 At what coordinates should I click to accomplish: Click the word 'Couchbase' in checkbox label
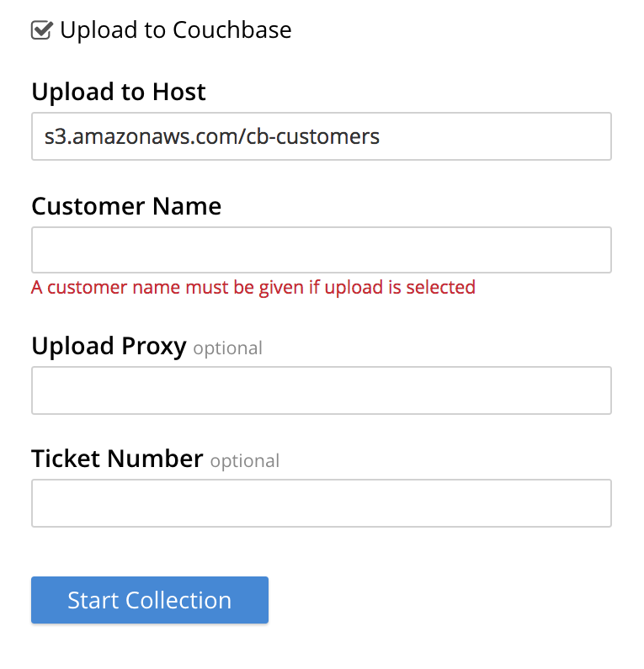pyautogui.click(x=232, y=31)
